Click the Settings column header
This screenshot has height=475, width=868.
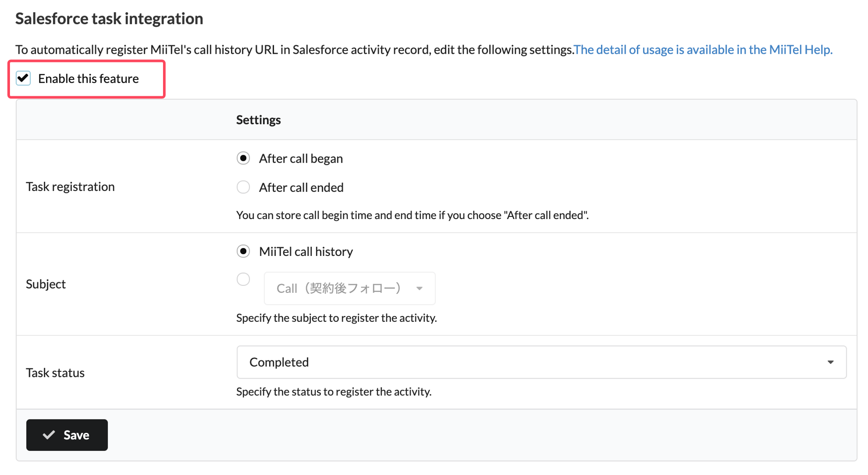(258, 120)
